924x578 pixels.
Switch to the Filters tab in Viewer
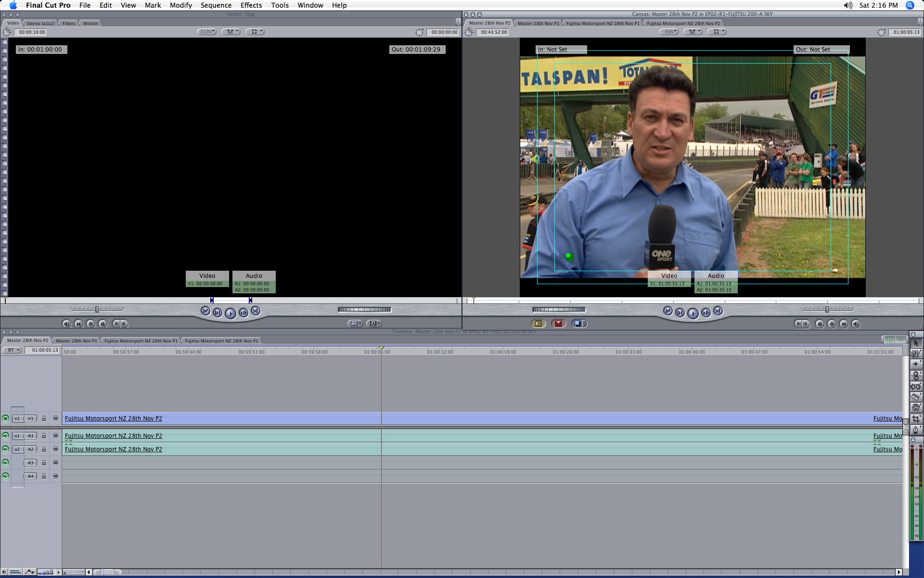pyautogui.click(x=69, y=23)
